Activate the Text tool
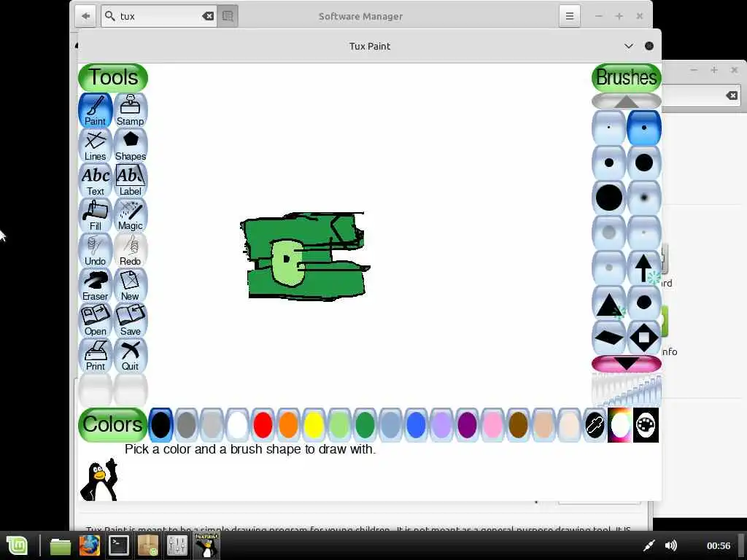 pyautogui.click(x=96, y=180)
